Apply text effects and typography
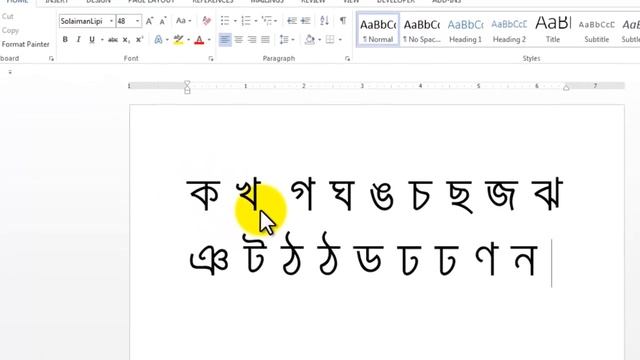 158,40
